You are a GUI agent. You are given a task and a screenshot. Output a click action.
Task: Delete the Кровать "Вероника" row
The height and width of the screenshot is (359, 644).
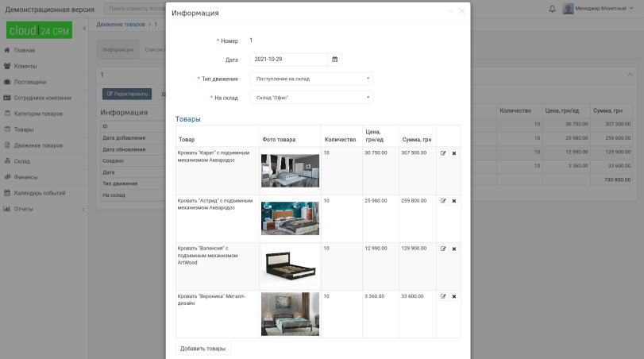pos(454,296)
